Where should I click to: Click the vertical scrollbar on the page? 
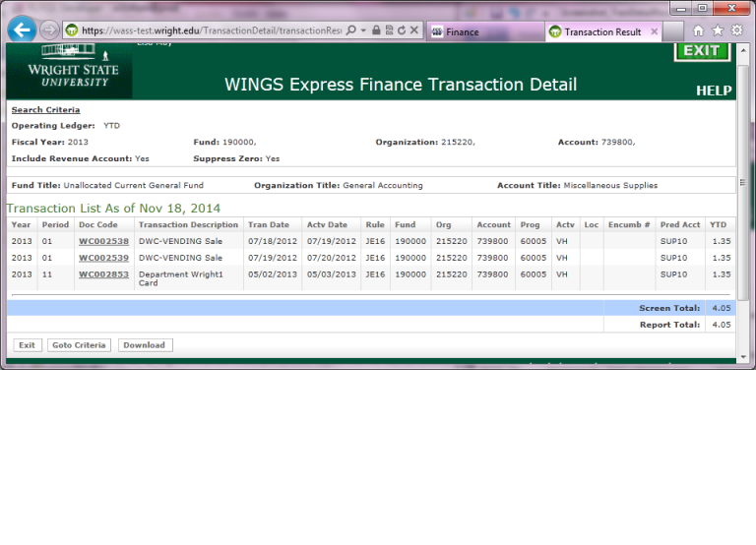click(743, 197)
